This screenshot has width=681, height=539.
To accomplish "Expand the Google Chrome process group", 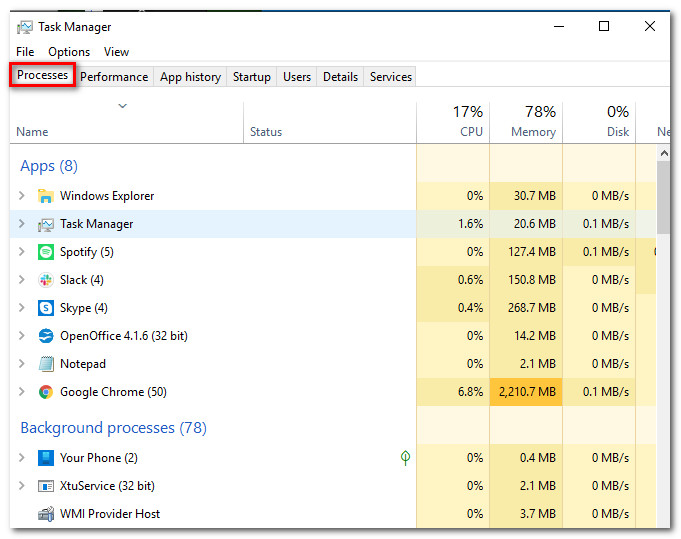I will click(22, 392).
